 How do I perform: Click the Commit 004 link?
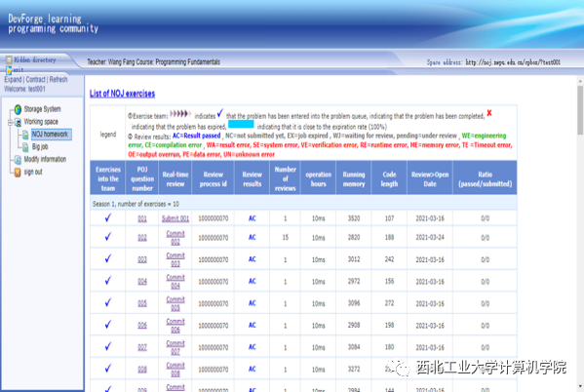(x=175, y=282)
